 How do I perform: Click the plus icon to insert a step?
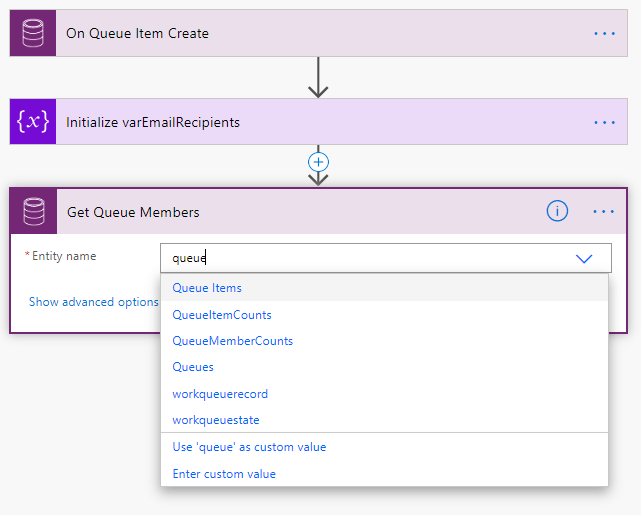318,161
